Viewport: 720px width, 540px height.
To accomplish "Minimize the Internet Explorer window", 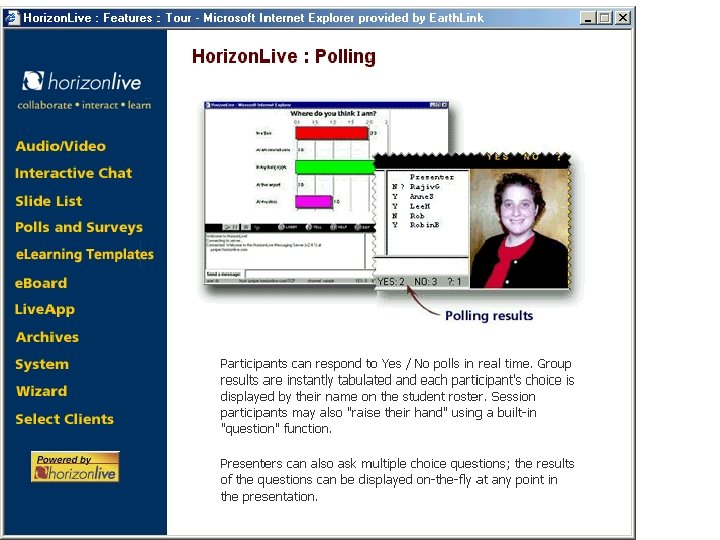I will tap(588, 18).
